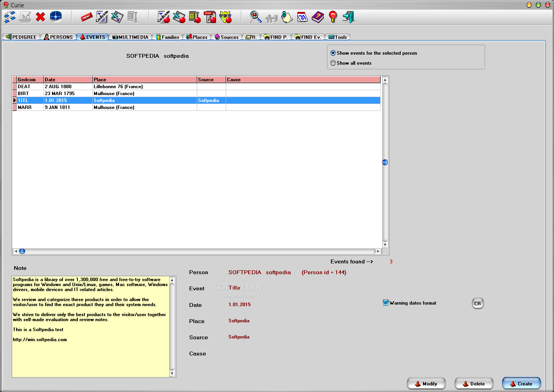
Task: Switch to the FIND Ev. tab
Action: click(x=308, y=37)
